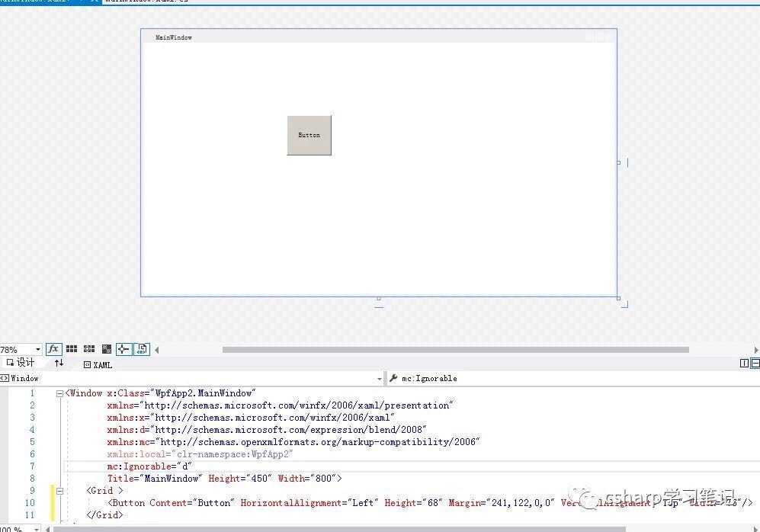Collapse the Grid tag outlining box
760x532 pixels.
click(59, 492)
